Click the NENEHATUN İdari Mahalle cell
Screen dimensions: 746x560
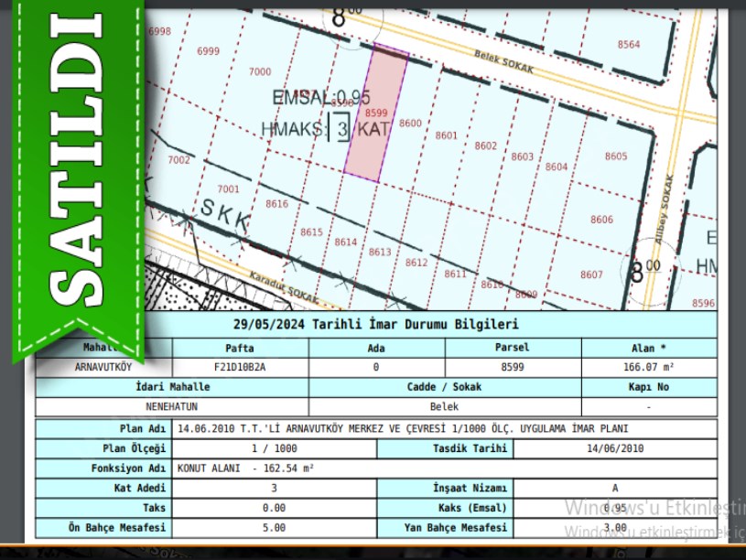click(172, 406)
